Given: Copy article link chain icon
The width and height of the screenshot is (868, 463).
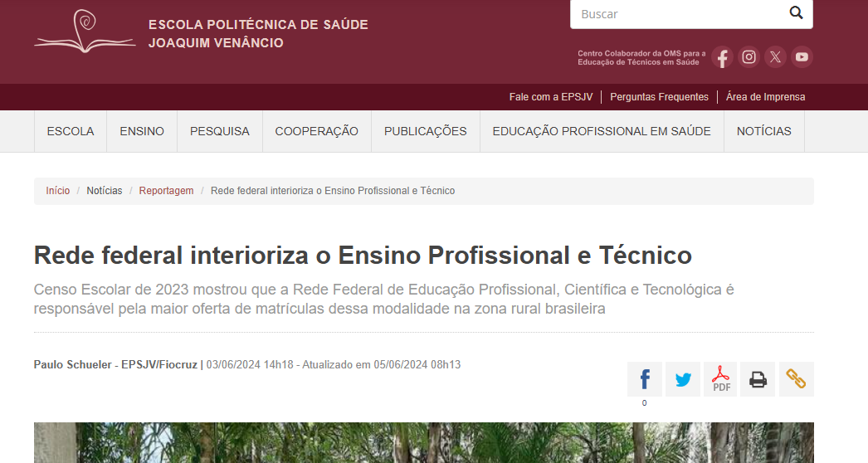Looking at the screenshot, I should click(796, 379).
